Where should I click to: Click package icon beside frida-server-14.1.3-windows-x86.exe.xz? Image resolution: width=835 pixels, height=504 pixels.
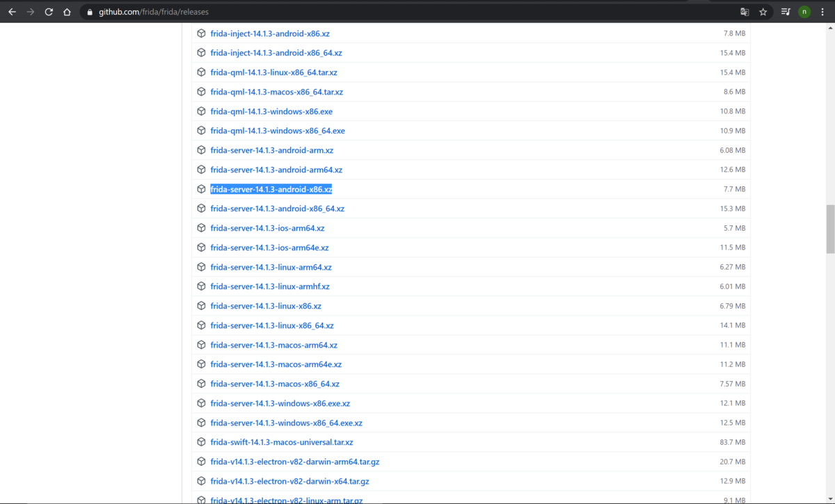(x=201, y=403)
